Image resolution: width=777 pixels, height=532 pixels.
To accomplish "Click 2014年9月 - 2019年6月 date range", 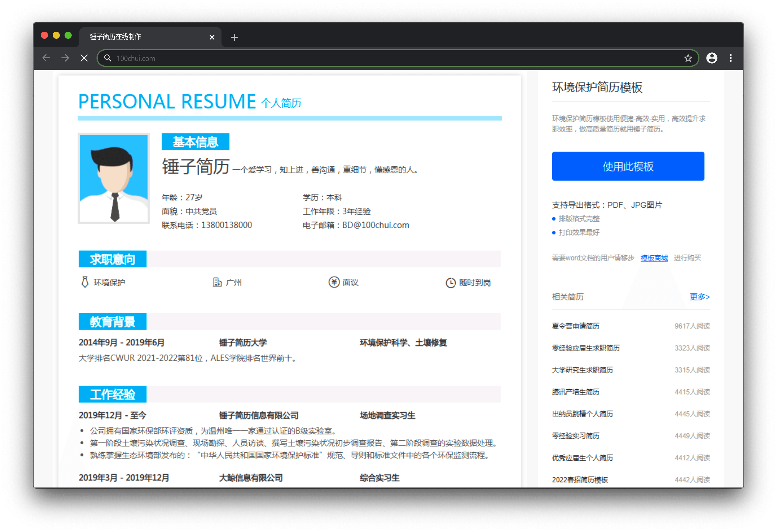I will 121,342.
